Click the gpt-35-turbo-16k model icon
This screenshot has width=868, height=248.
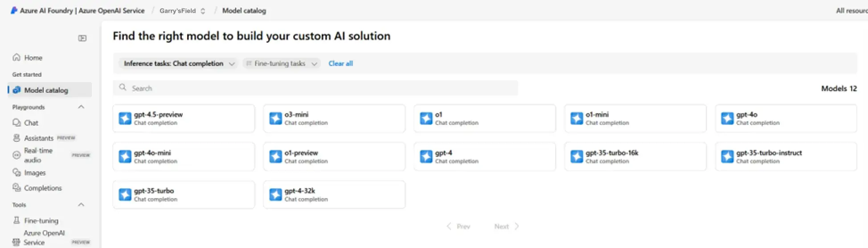pyautogui.click(x=577, y=157)
